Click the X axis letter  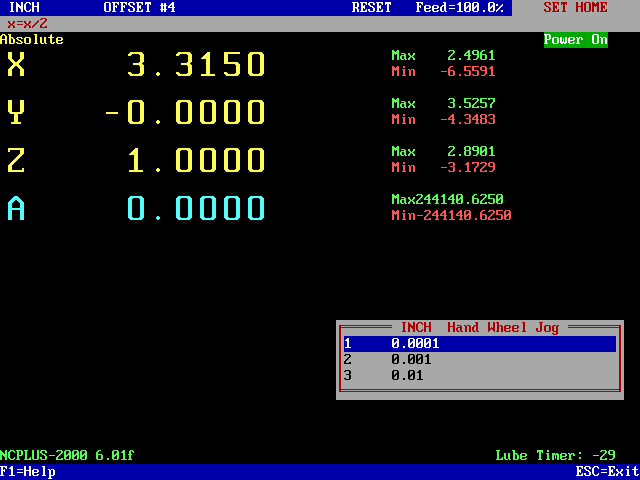click(16, 64)
